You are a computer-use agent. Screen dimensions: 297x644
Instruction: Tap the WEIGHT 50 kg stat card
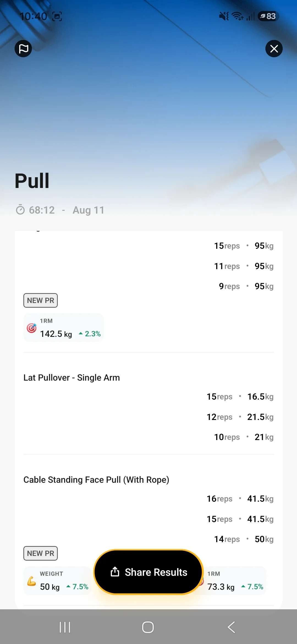pyautogui.click(x=57, y=581)
